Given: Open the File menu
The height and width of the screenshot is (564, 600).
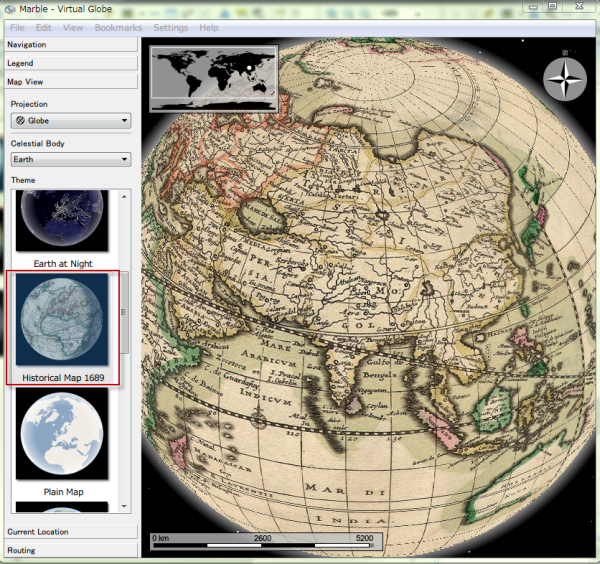Looking at the screenshot, I should tap(18, 28).
